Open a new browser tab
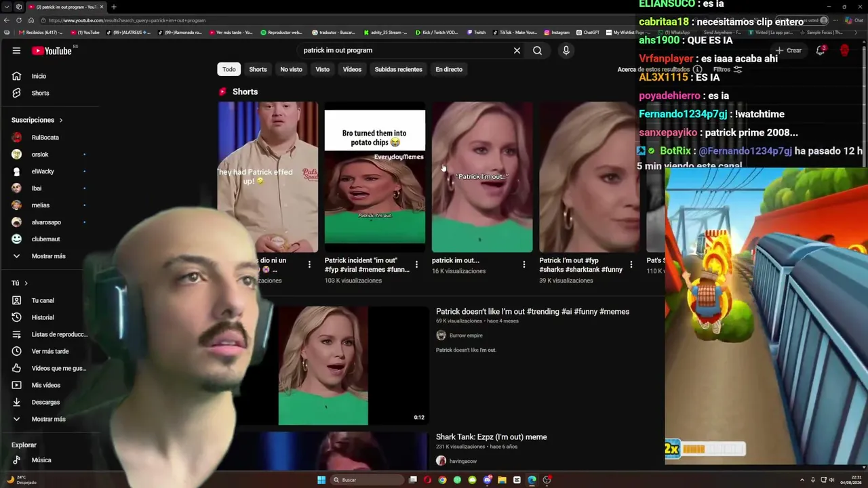The image size is (868, 488). pyautogui.click(x=113, y=7)
